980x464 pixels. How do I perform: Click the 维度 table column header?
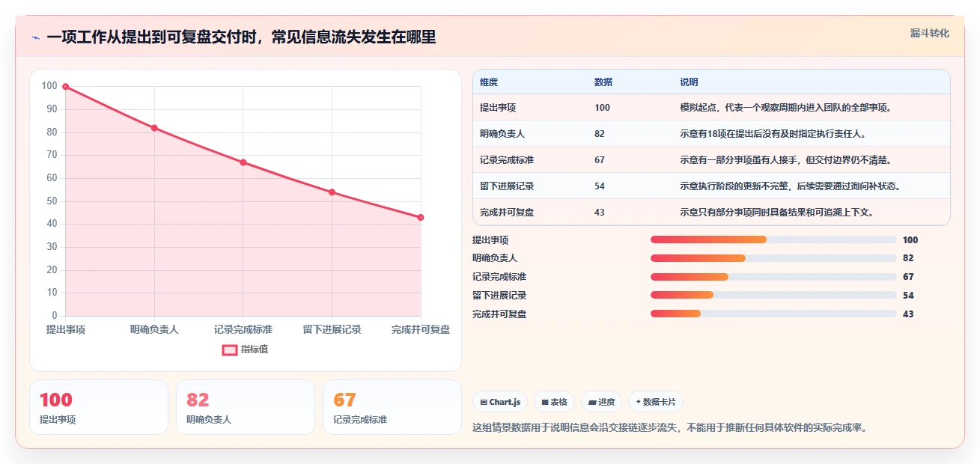[x=489, y=82]
